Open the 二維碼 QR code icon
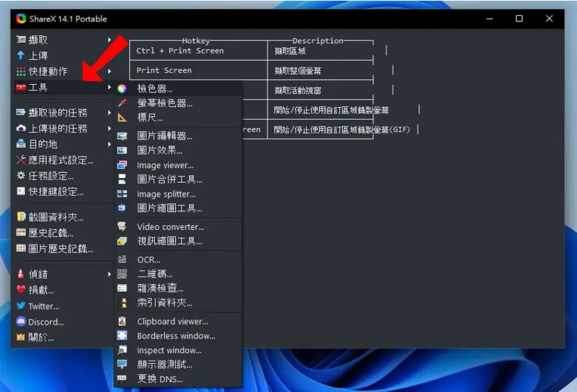577x392 pixels. 122,274
